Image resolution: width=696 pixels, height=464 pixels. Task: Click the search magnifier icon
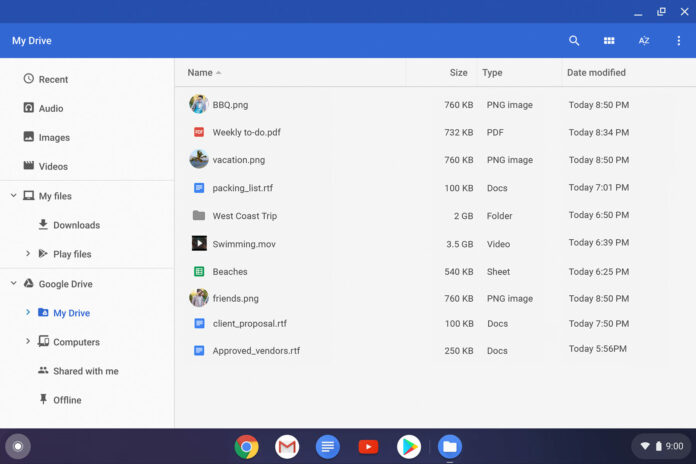point(574,41)
